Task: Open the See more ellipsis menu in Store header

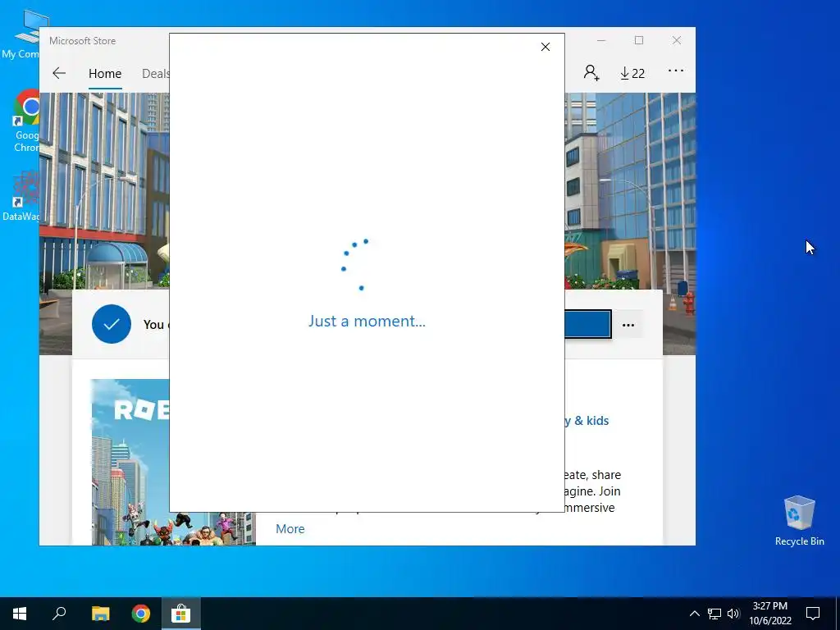Action: (676, 71)
